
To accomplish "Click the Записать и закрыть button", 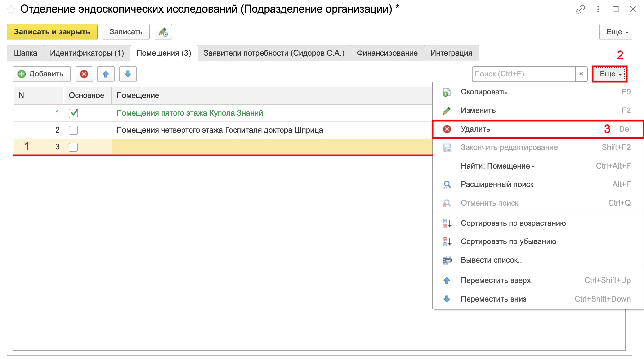I will coord(52,32).
